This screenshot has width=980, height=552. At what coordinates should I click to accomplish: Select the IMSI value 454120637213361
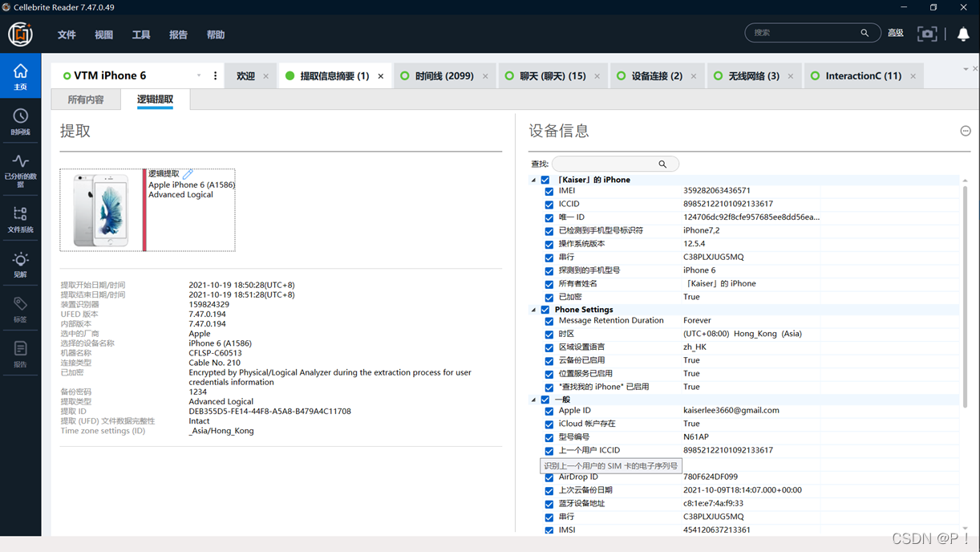[717, 530]
